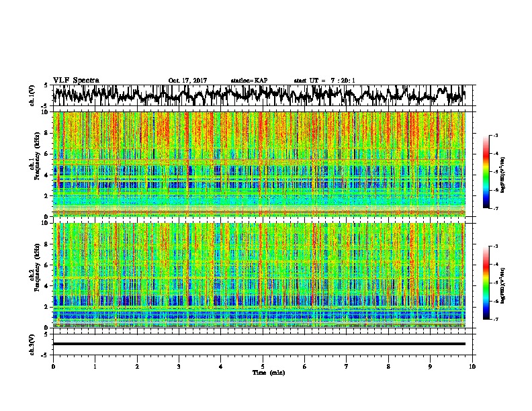This screenshot has height=411, width=532.
Task: Click time axis tick label "5"
Action: click(263, 367)
